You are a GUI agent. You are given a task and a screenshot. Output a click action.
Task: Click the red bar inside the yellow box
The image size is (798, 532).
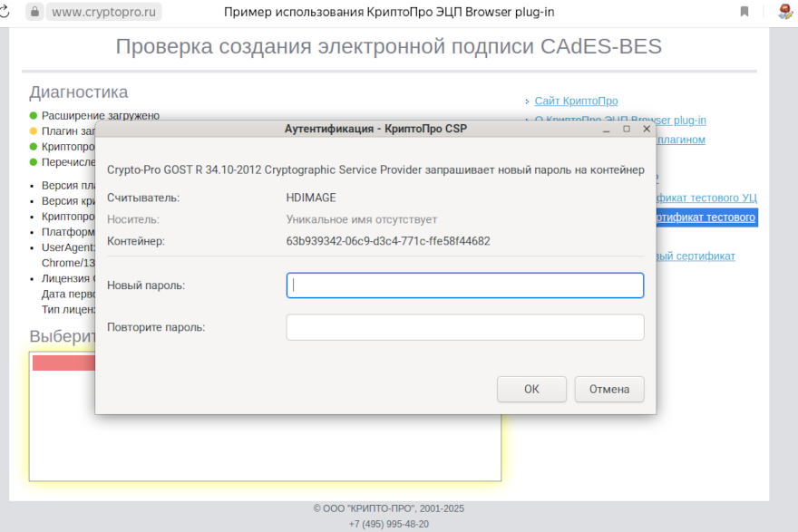[x=63, y=361]
